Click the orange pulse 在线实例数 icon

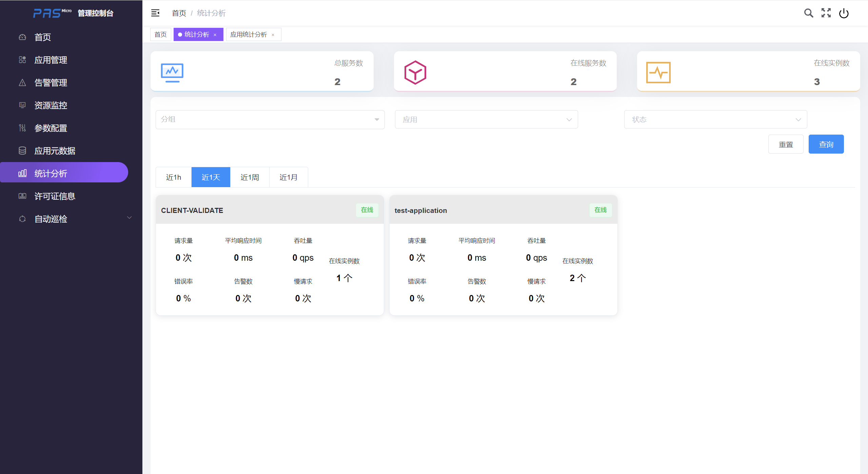click(x=658, y=72)
